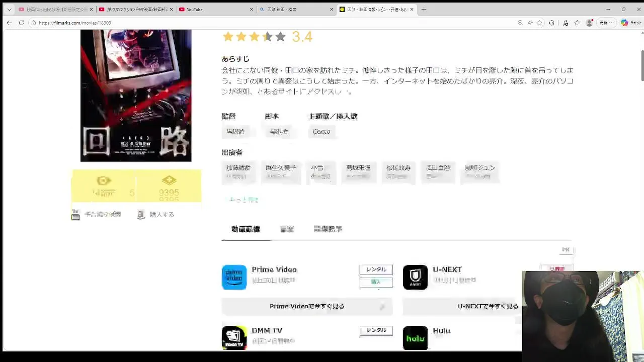The height and width of the screenshot is (362, 644).
Task: Click the eye watched-count button under poster
Action: click(x=104, y=186)
